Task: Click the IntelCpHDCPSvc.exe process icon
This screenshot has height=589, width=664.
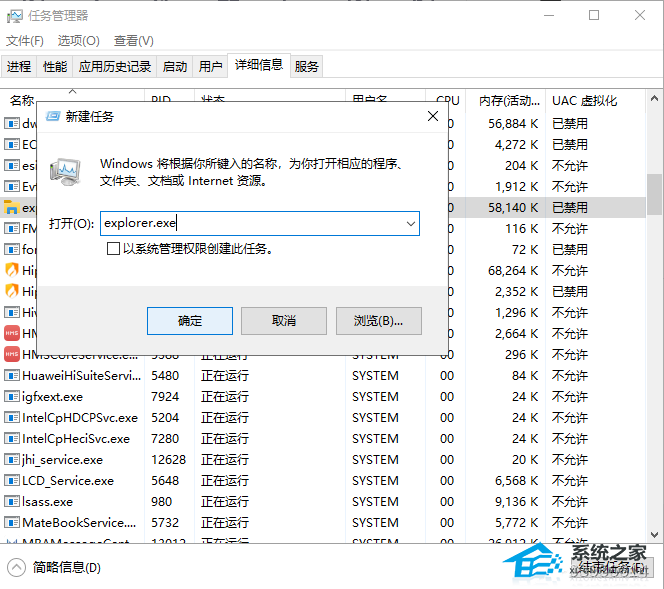Action: (x=12, y=417)
